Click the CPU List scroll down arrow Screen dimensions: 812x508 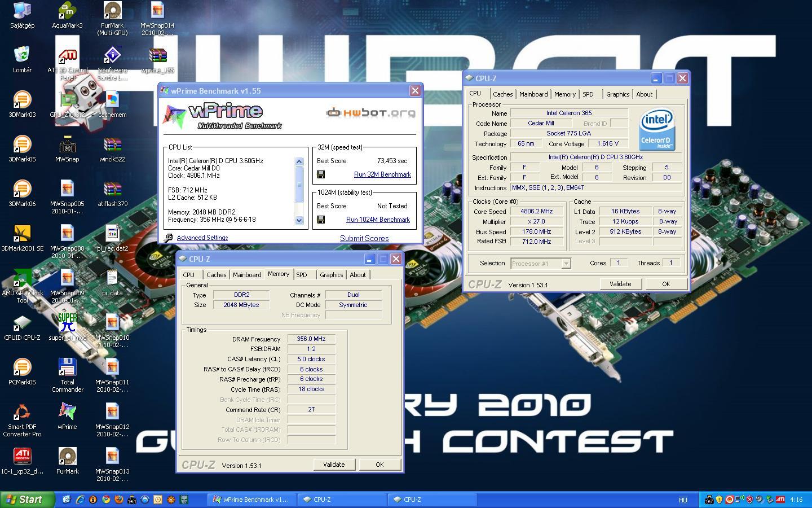(299, 221)
